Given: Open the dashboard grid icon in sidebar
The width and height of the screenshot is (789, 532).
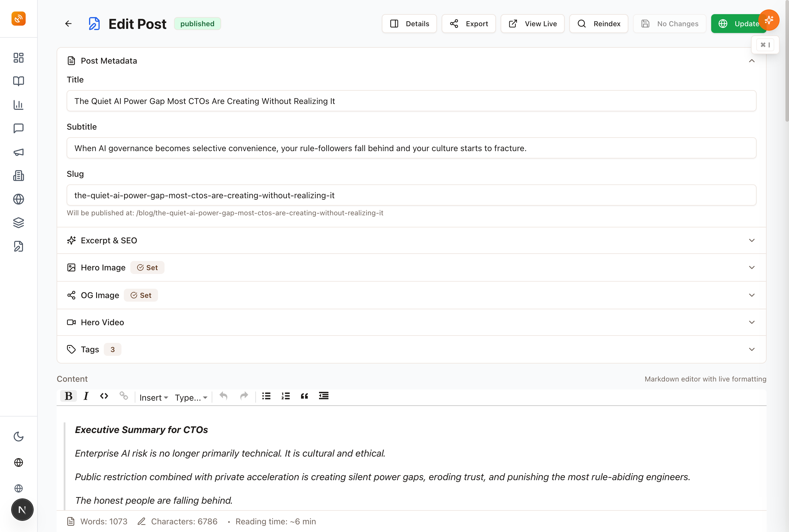Looking at the screenshot, I should 18,58.
